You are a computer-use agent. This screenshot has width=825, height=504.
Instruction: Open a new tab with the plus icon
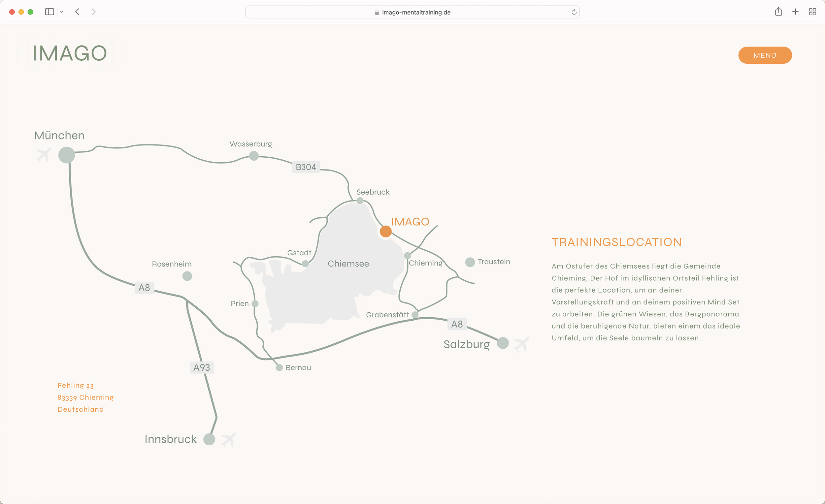[x=795, y=12]
